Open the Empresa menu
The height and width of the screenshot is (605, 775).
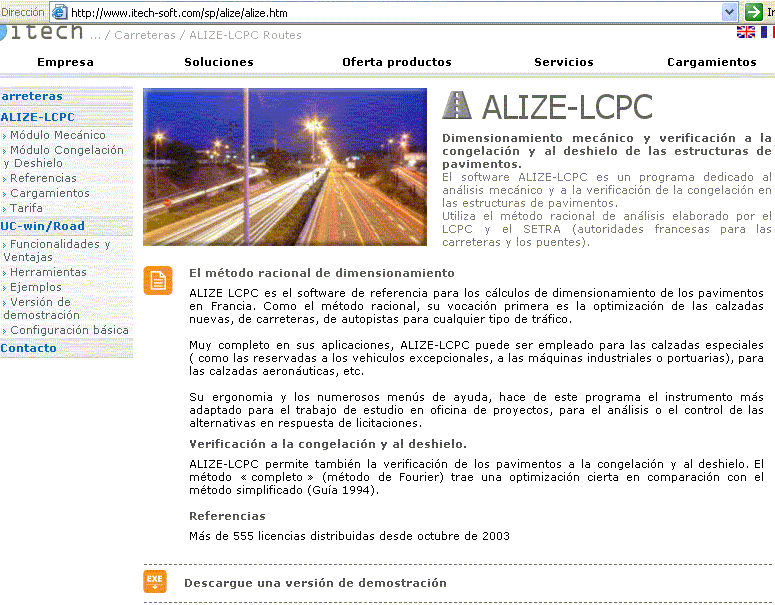tap(65, 62)
